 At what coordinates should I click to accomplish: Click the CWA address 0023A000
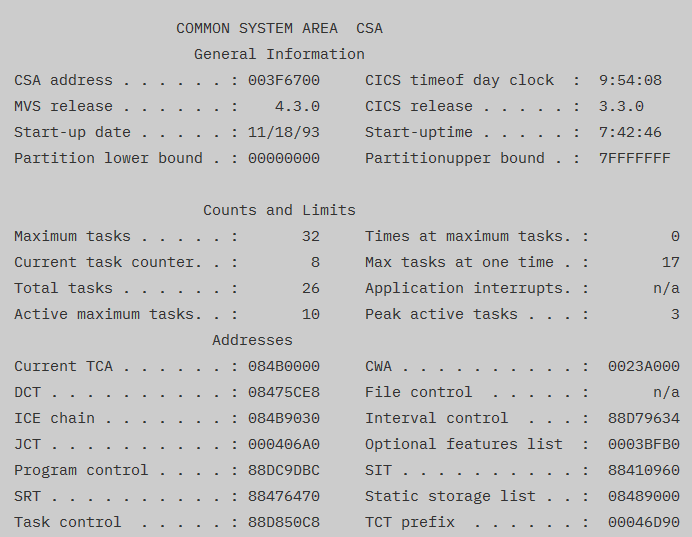click(x=643, y=366)
